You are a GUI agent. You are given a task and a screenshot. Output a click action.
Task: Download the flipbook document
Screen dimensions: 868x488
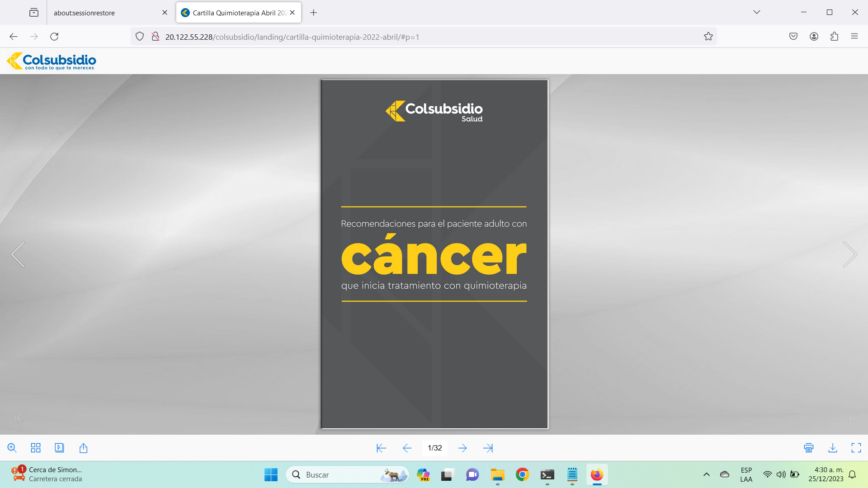coord(832,448)
